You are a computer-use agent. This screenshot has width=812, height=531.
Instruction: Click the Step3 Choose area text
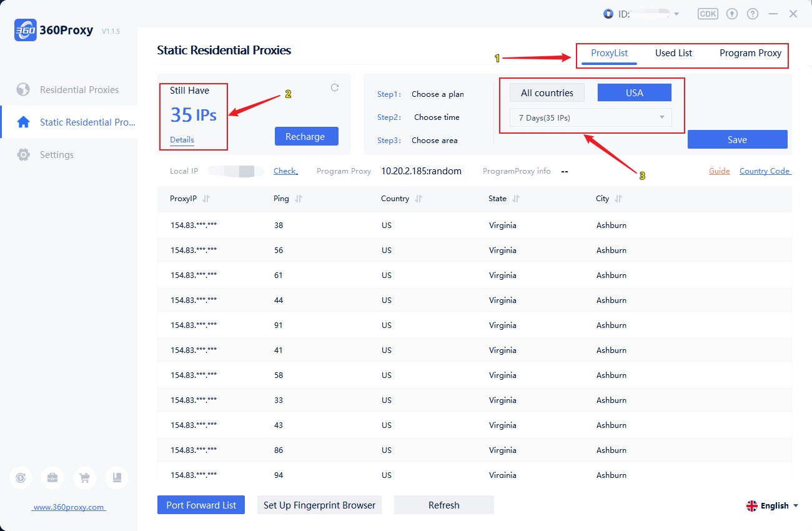coord(417,141)
